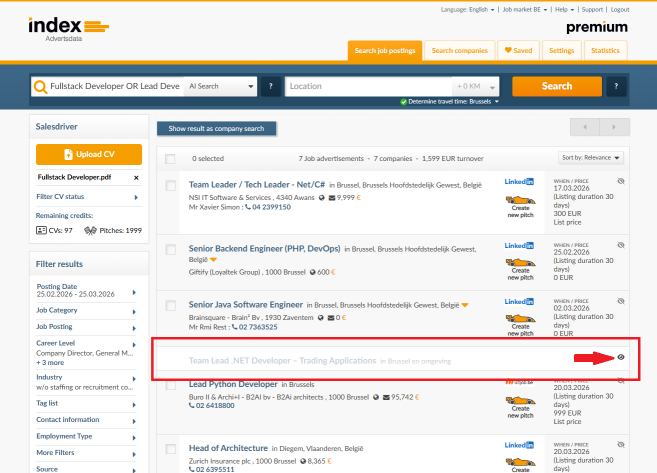Click globe icon next to Giftify (Loyaltek Group)
This screenshot has height=473, width=657.
click(x=313, y=272)
